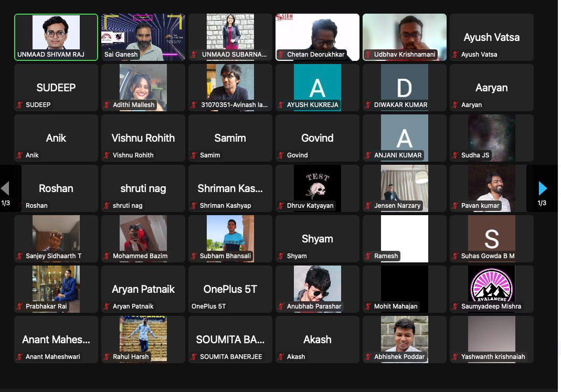Select Aryan Patnaik participant tile

[x=143, y=289]
